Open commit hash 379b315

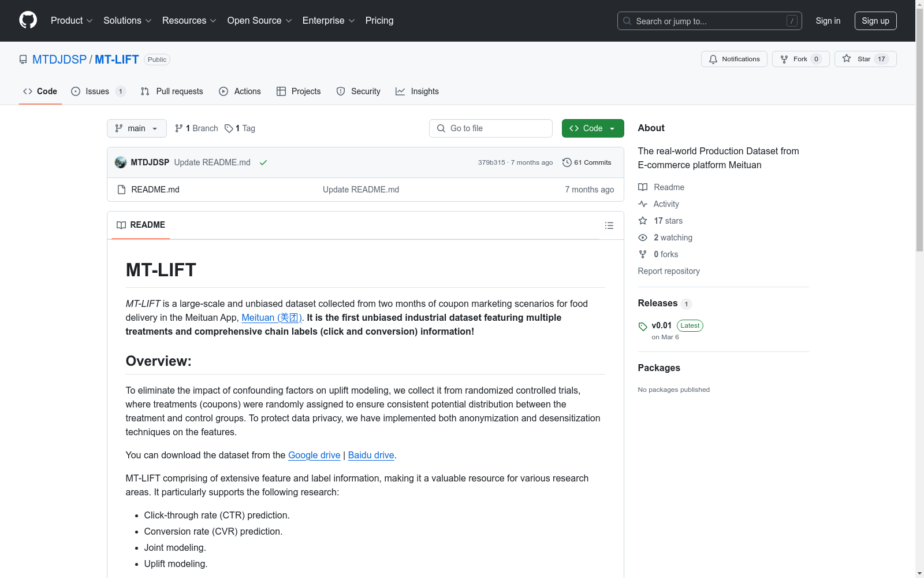click(491, 162)
